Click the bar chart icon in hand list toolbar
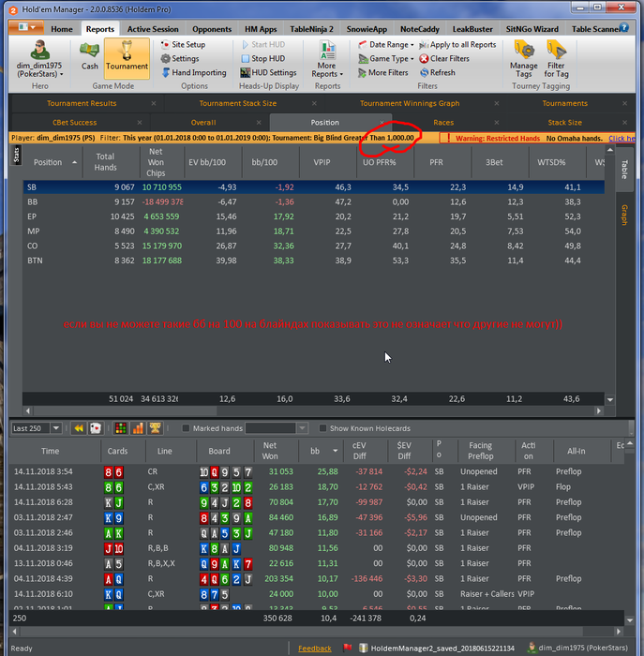This screenshot has width=644, height=656. (138, 428)
